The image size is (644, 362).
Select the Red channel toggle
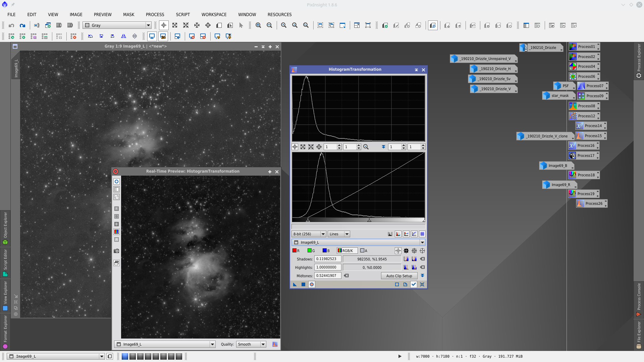[x=296, y=251]
